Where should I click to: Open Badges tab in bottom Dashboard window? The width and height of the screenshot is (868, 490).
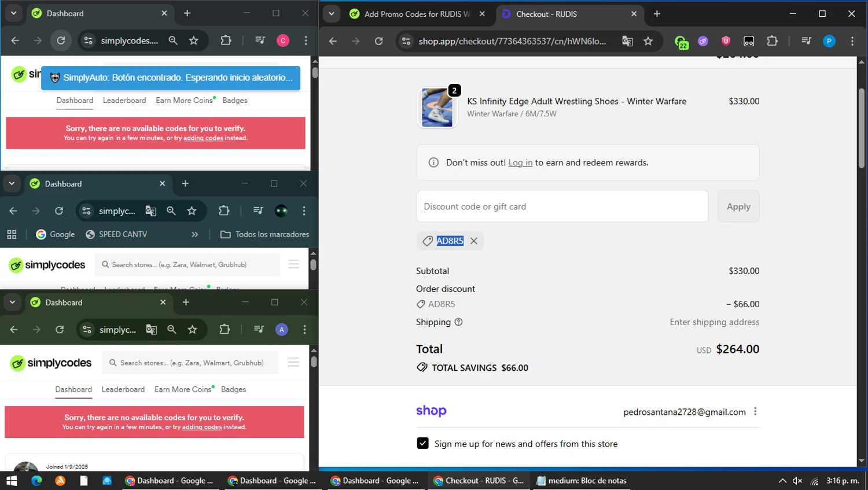(x=234, y=389)
